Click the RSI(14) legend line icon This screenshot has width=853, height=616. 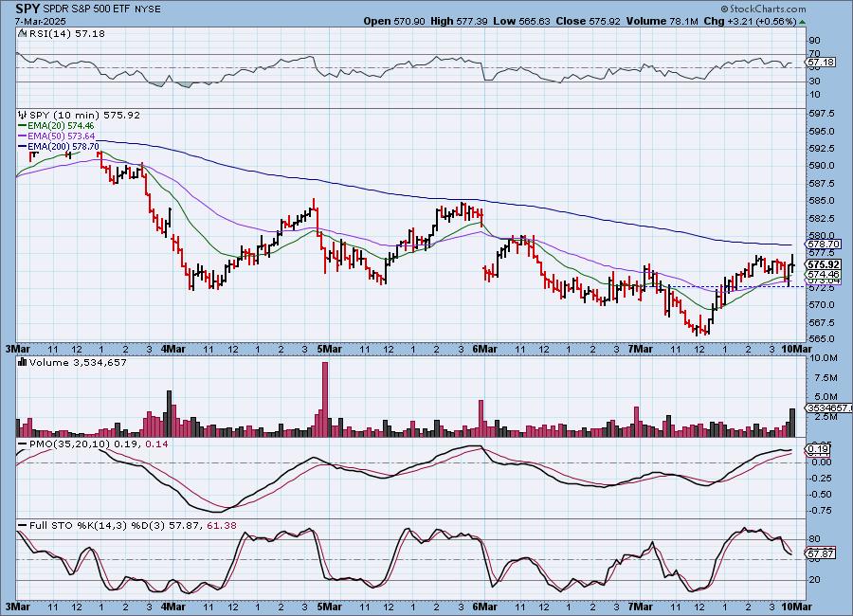click(23, 34)
